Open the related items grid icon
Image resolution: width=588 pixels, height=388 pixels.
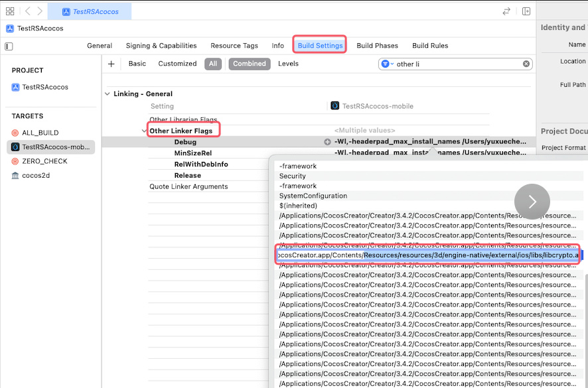pos(10,11)
